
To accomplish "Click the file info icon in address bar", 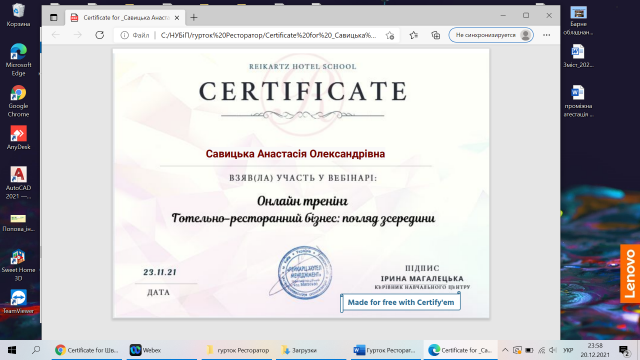I will (x=124, y=35).
